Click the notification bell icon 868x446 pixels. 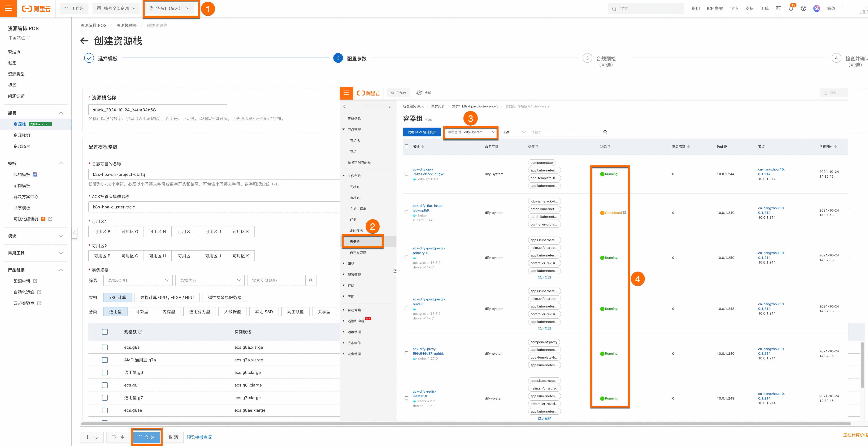[791, 8]
